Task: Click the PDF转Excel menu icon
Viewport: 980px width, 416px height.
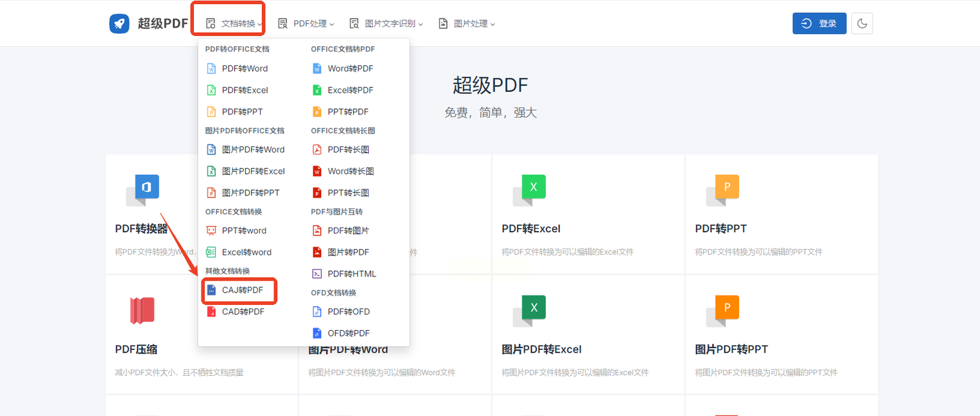Action: pos(211,90)
